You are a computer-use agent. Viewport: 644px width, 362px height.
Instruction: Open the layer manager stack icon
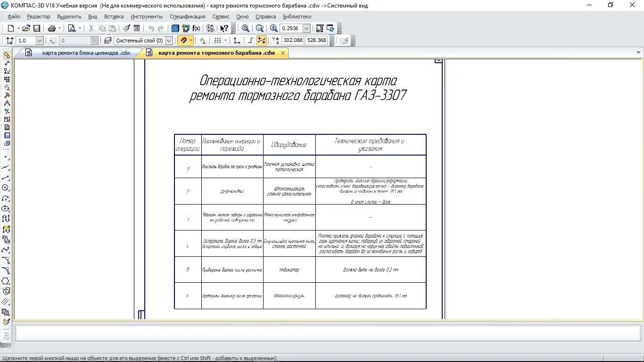coord(108,41)
